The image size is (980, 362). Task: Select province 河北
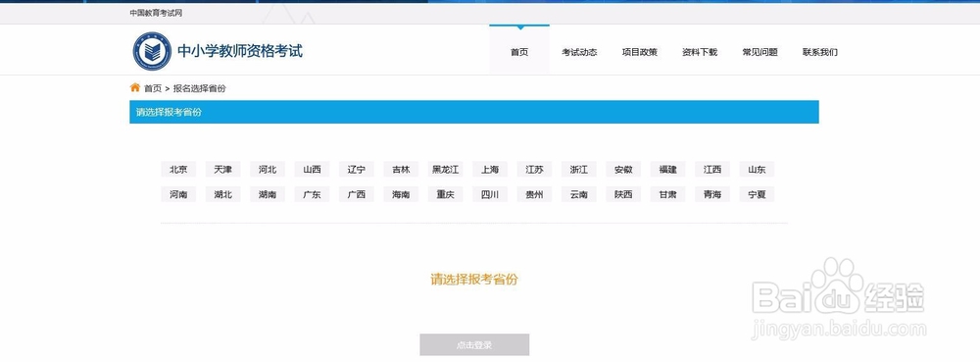point(268,170)
